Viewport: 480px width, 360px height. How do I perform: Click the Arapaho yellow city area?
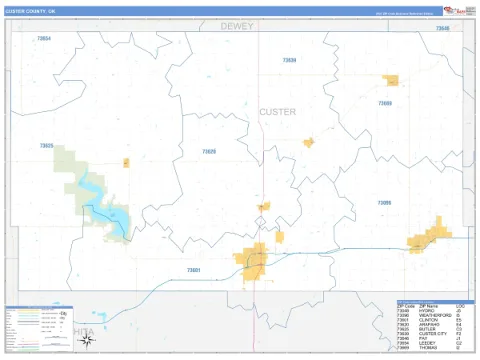pyautogui.click(x=264, y=207)
